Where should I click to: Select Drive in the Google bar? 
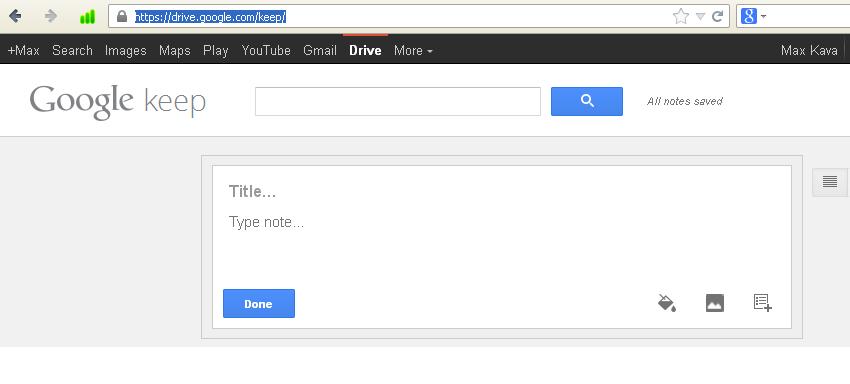coord(365,50)
